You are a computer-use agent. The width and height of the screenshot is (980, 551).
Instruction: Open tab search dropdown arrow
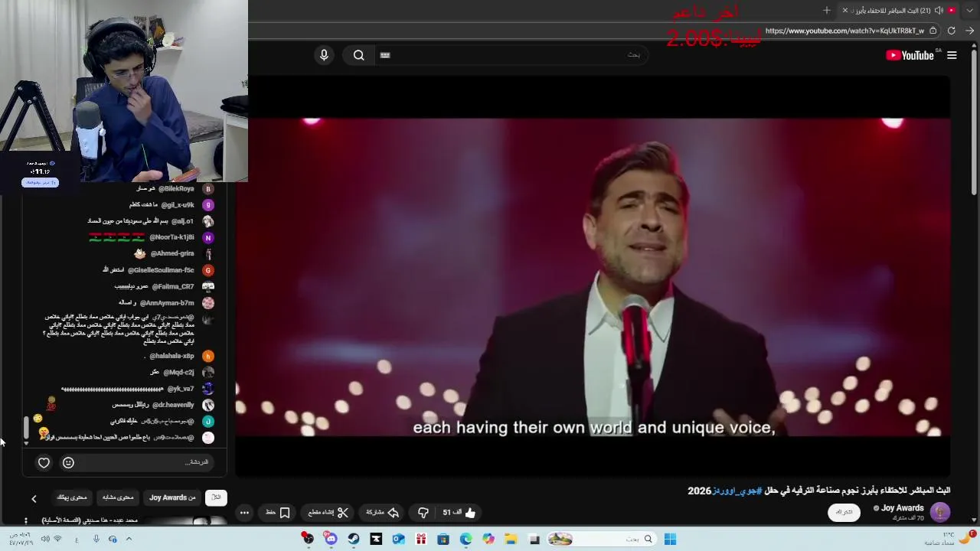(969, 11)
